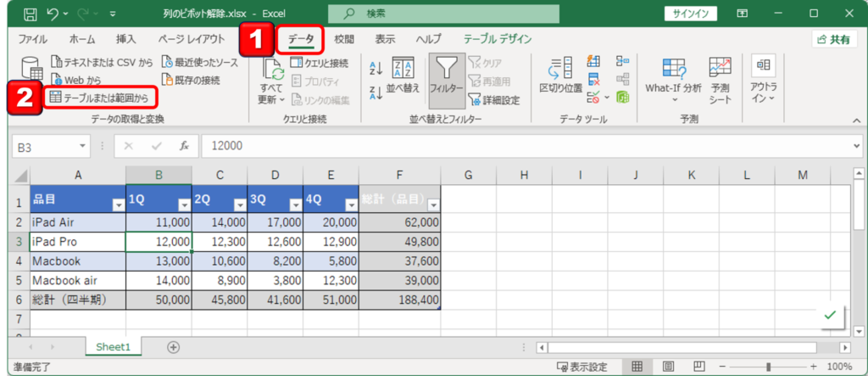Image resolution: width=868 pixels, height=376 pixels.
Task: Switch to the 表示 tab
Action: click(386, 39)
